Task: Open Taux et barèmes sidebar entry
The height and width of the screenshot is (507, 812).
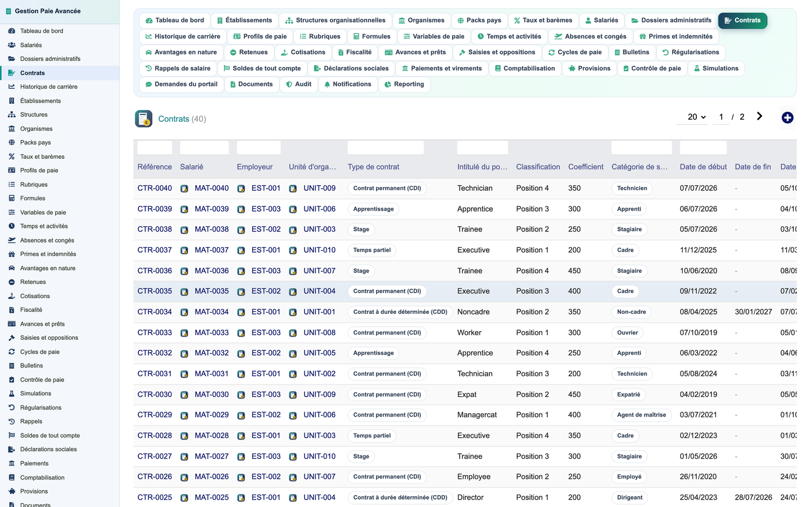Action: (x=60, y=157)
